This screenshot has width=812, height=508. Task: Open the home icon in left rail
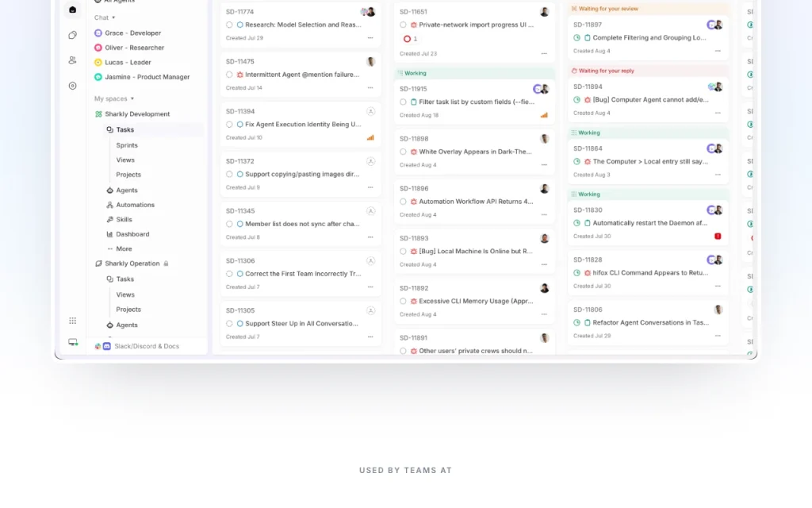click(x=72, y=10)
